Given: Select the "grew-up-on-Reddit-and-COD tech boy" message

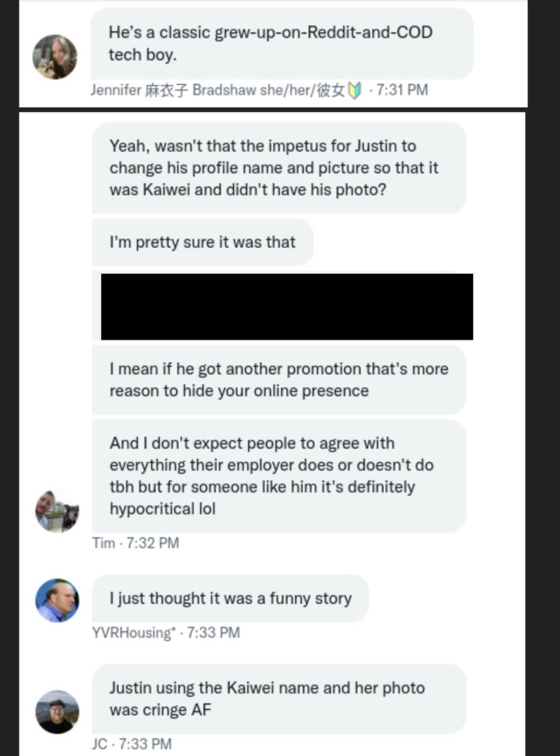Looking at the screenshot, I should (281, 44).
